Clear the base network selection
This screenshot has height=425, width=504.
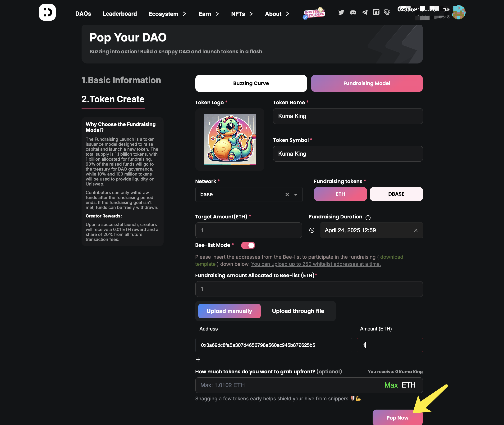[x=287, y=194]
